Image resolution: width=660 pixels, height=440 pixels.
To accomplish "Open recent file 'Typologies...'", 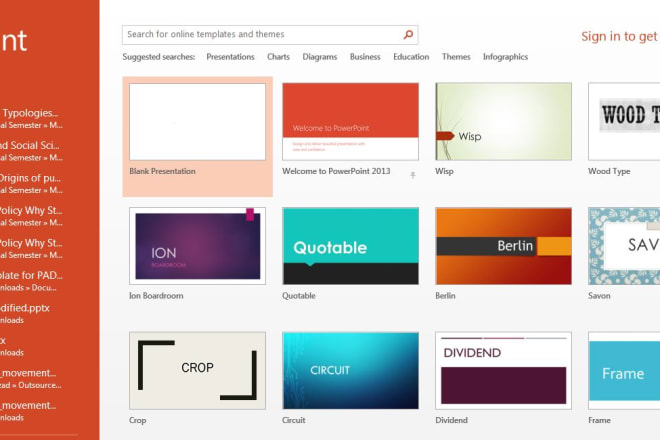I will point(32,118).
